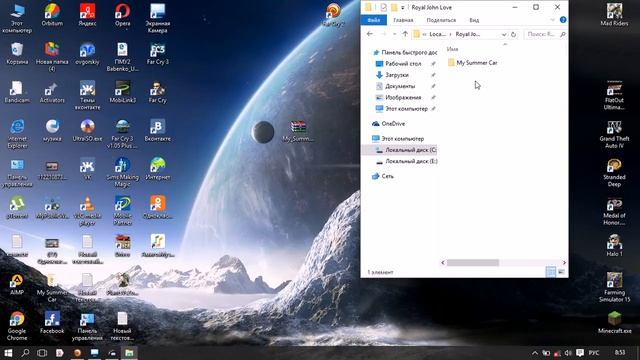Sort by the Имя column header
The width and height of the screenshot is (640, 360).
tap(452, 49)
